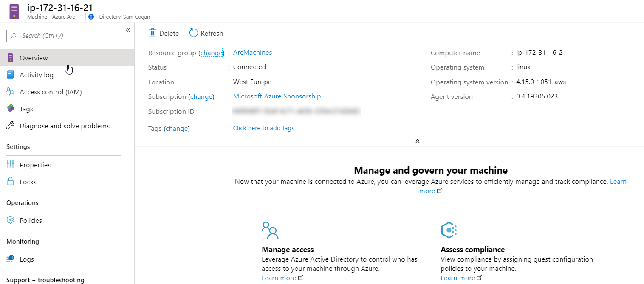Click the blurred Subscription ID value
The image size is (644, 284).
[296, 111]
